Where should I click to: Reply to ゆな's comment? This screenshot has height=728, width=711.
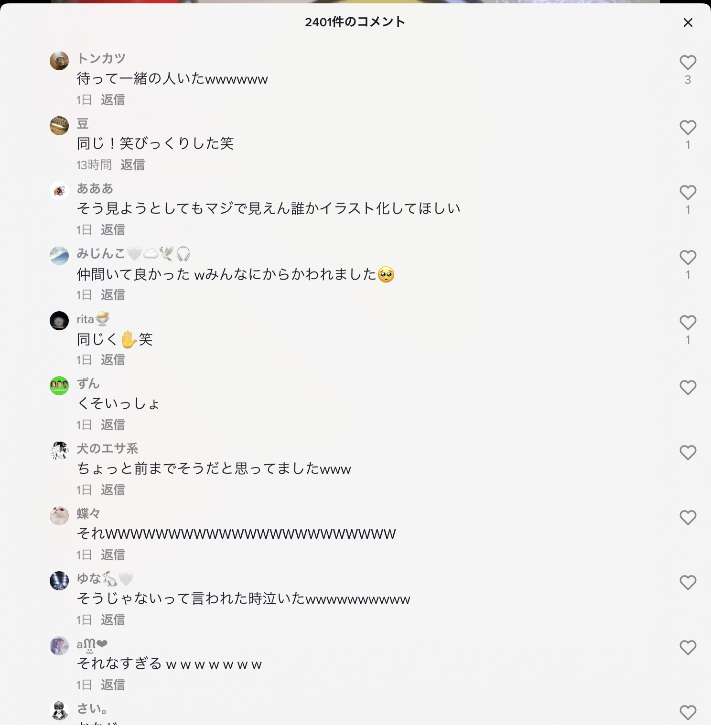[113, 620]
